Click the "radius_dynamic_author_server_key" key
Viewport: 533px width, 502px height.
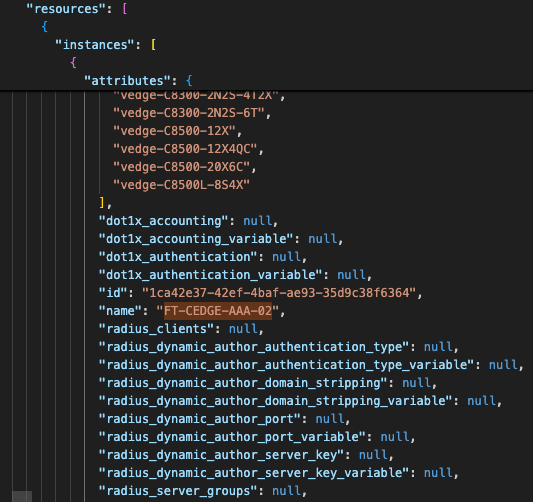[221, 455]
